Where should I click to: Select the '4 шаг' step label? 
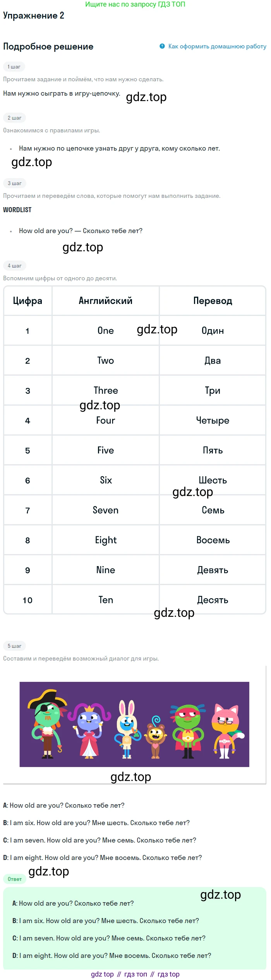14,266
